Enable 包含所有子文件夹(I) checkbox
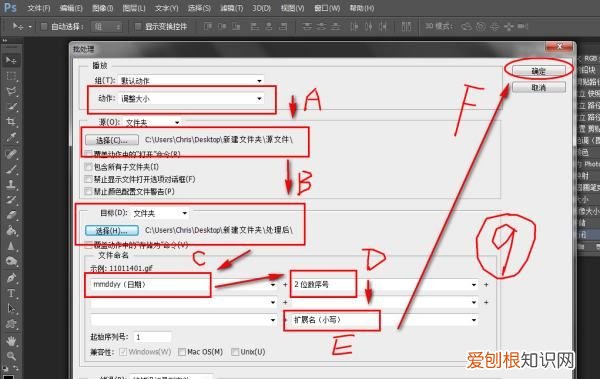The width and height of the screenshot is (600, 379). click(88, 167)
